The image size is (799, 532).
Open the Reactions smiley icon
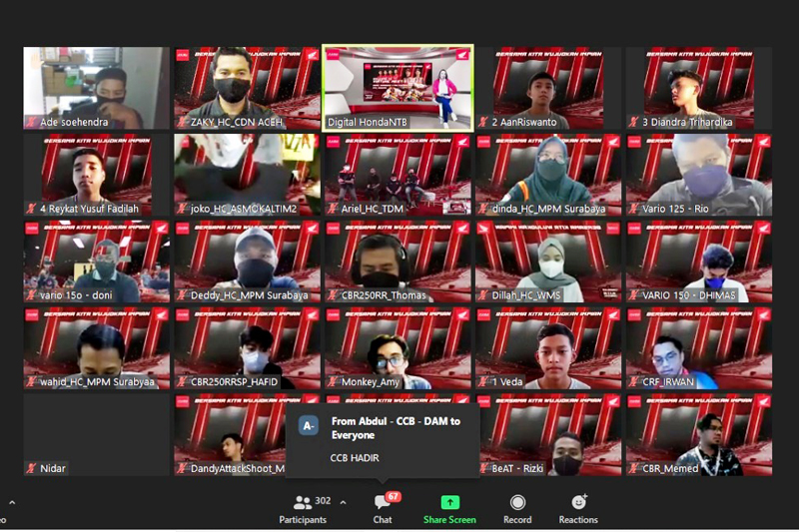[579, 502]
